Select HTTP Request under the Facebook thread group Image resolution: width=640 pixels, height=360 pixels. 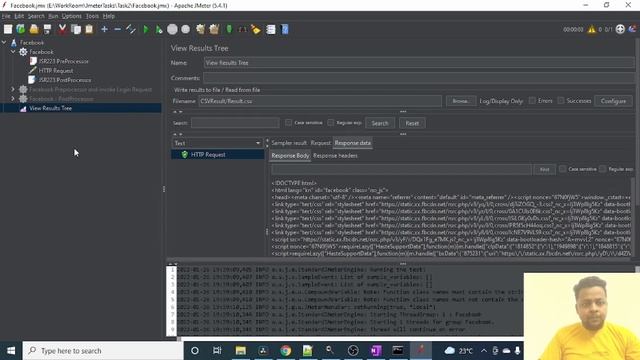point(56,71)
